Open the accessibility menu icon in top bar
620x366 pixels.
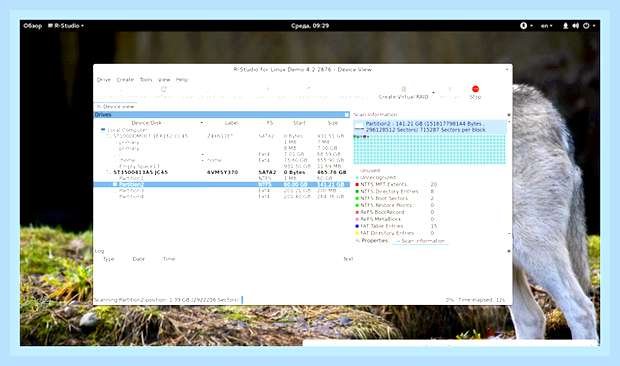click(524, 26)
